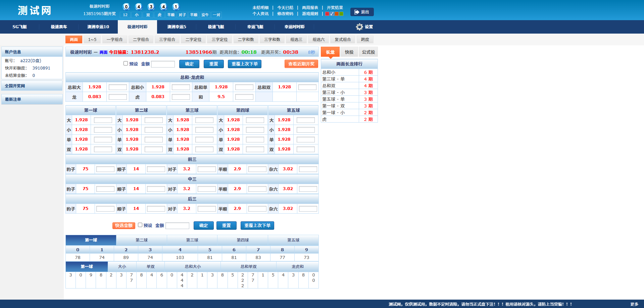Switch to the 澳洲幸运5 game tab
The width and height of the screenshot is (644, 308).
coord(177,27)
